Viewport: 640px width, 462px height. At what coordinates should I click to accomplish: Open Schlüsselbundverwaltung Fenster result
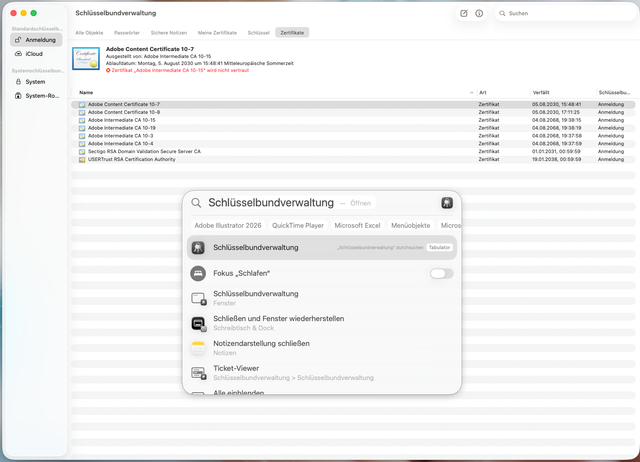point(322,298)
